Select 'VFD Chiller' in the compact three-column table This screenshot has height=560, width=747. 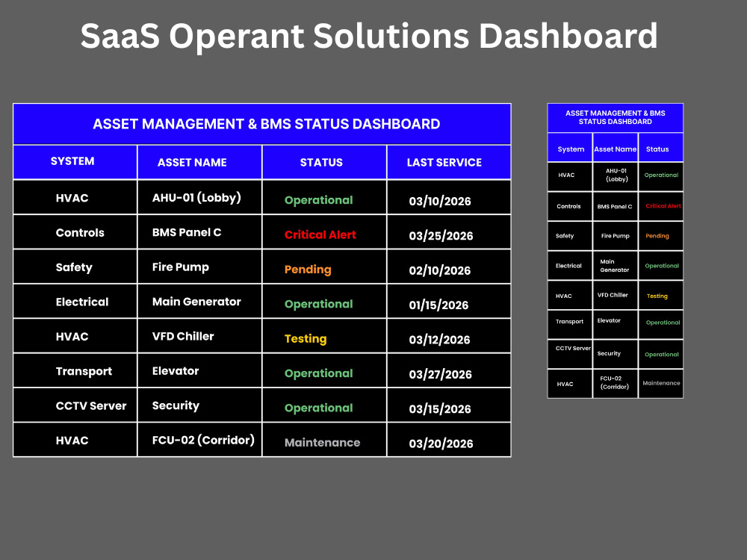point(613,295)
